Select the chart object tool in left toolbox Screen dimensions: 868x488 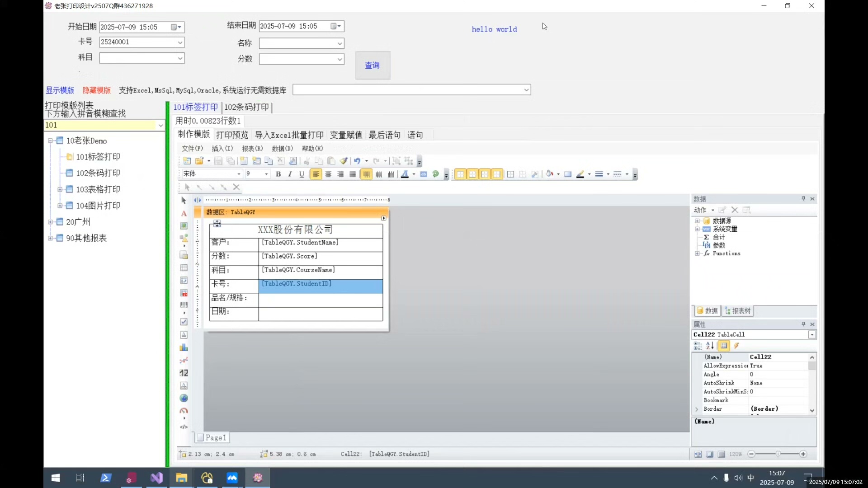tap(184, 347)
